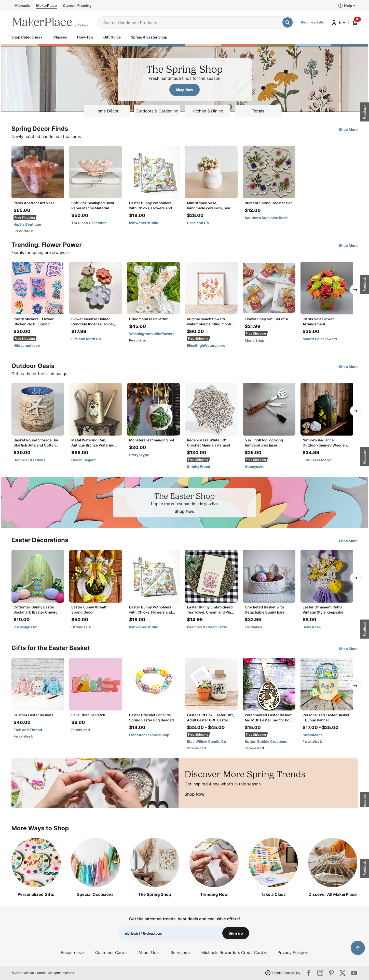Open the YouTube footer icon
Image resolution: width=369 pixels, height=980 pixels.
tap(353, 973)
